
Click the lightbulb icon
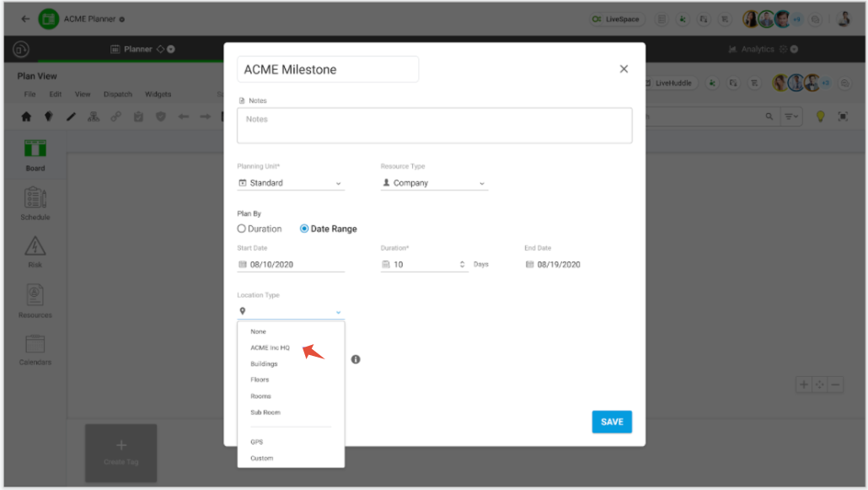click(821, 116)
